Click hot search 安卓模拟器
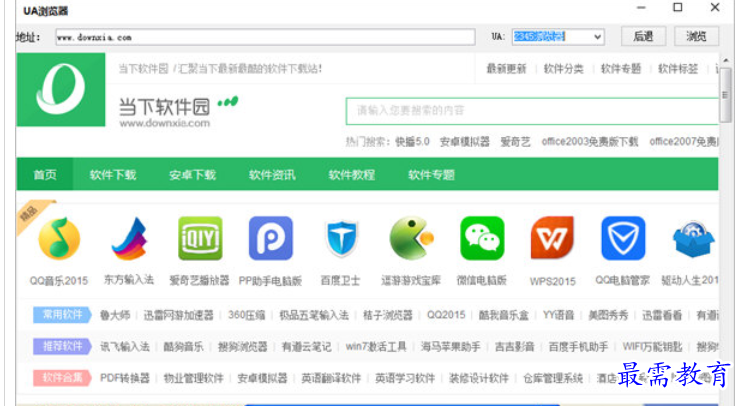This screenshot has width=739, height=406. (465, 141)
